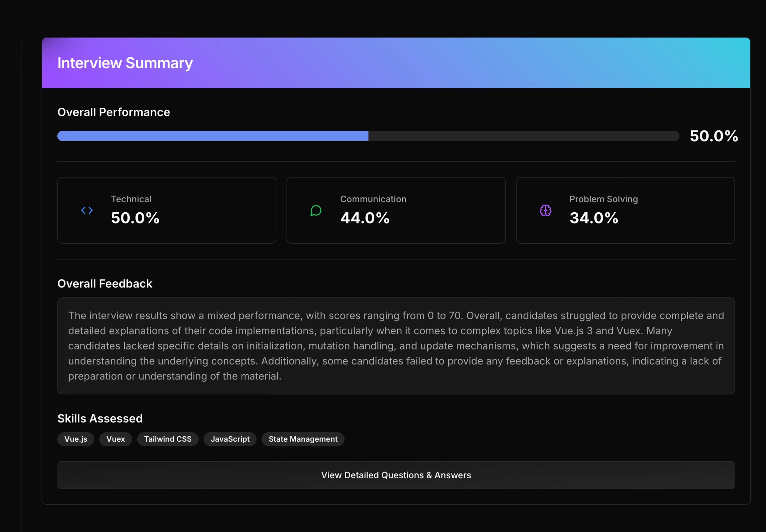This screenshot has width=766, height=532.
Task: Click the Interview Summary header title
Action: (x=125, y=63)
